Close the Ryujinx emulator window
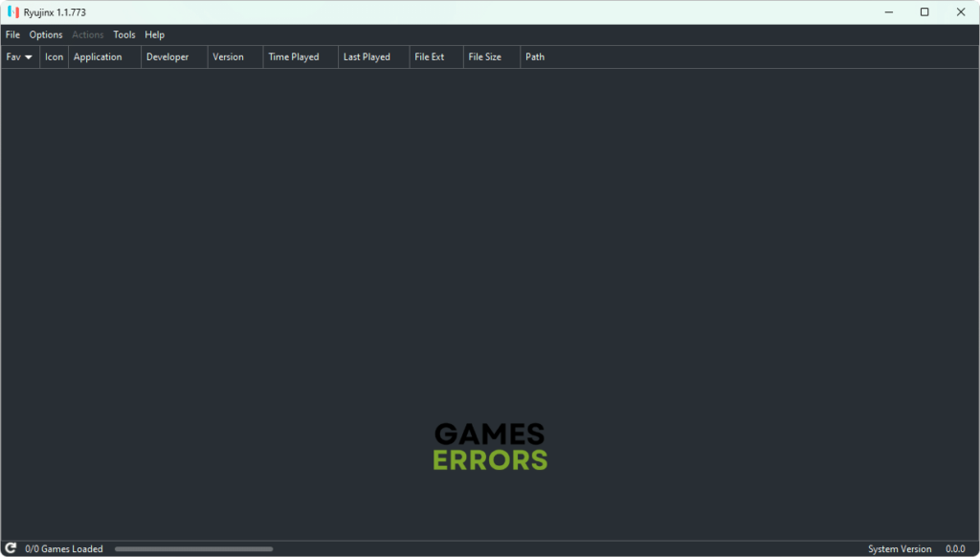Screen dimensions: 980x557 960,12
